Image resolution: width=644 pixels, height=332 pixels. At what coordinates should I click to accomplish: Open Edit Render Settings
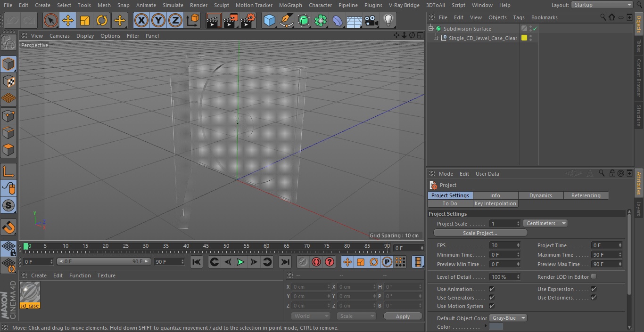[x=248, y=20]
